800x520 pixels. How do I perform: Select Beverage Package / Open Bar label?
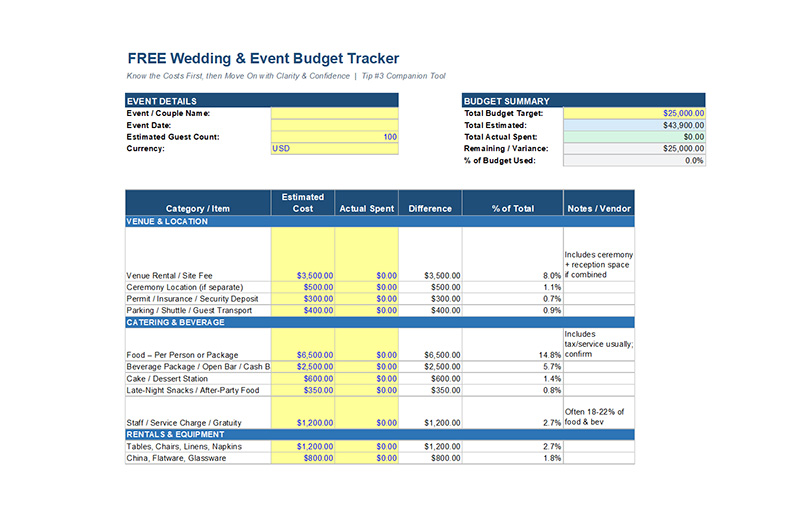(x=198, y=367)
